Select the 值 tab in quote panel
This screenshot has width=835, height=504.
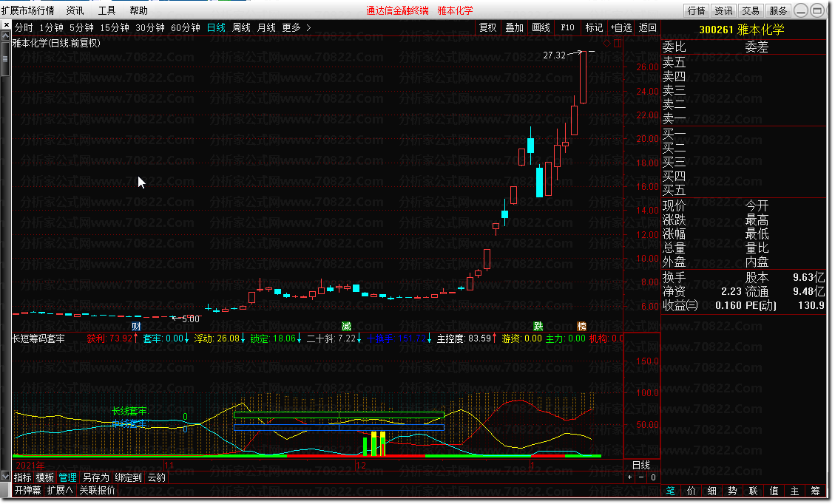774,491
